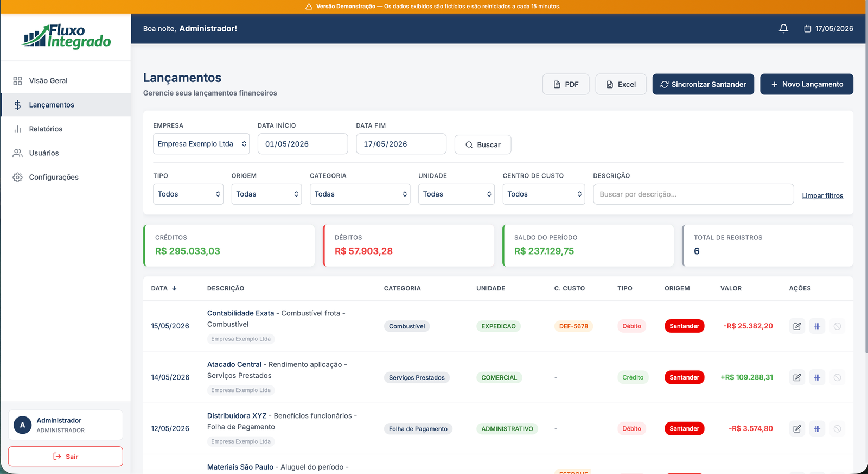This screenshot has width=868, height=474.
Task: Click the Crédito type badge
Action: click(x=633, y=377)
